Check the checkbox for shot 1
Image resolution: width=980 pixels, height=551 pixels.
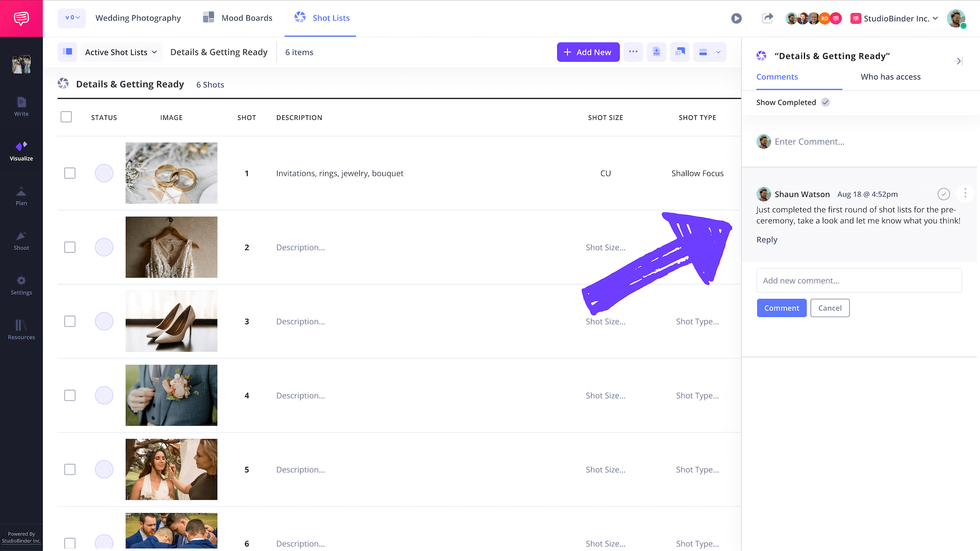70,173
